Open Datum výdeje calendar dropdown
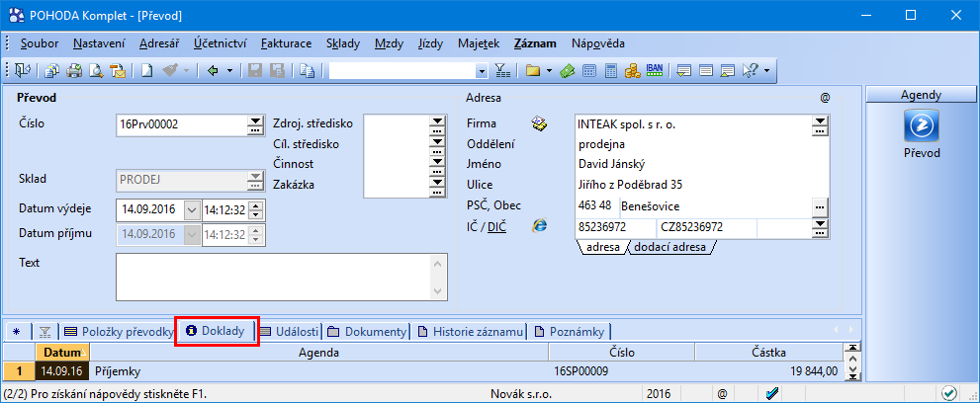The width and height of the screenshot is (980, 403). 192,209
